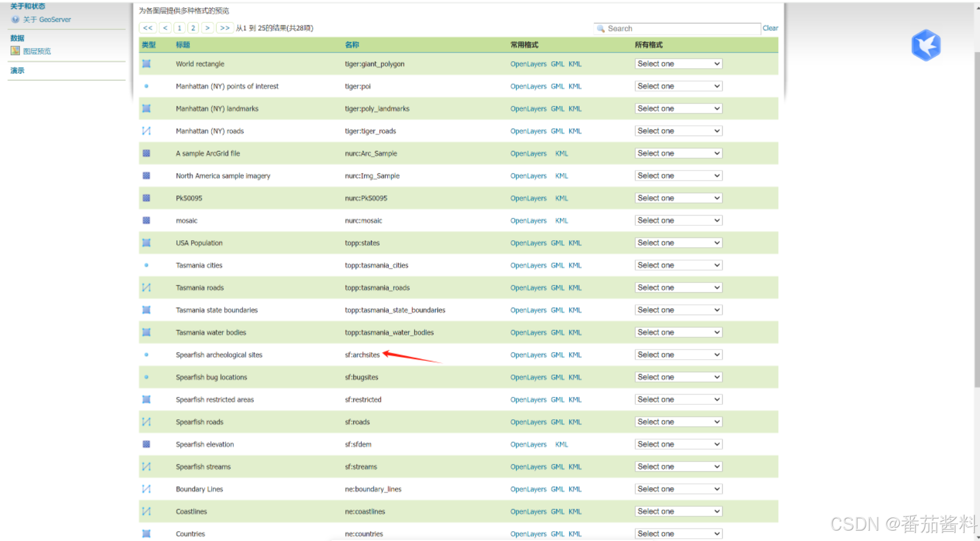Image resolution: width=980 pixels, height=541 pixels.
Task: Click line icon for Spearfish roads
Action: pyautogui.click(x=146, y=421)
